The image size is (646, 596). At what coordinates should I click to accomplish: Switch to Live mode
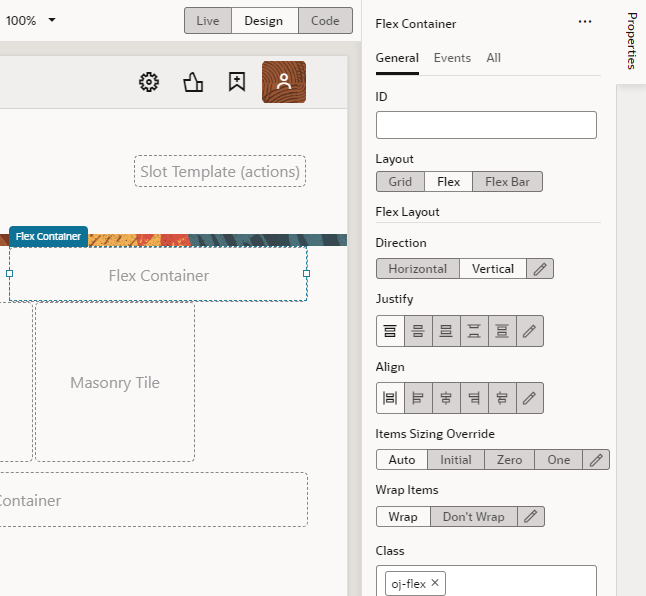[208, 21]
